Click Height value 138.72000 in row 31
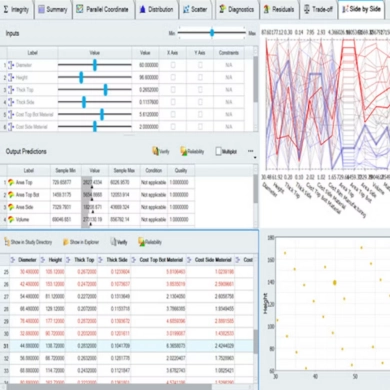This screenshot has height=390, width=390. (x=55, y=346)
